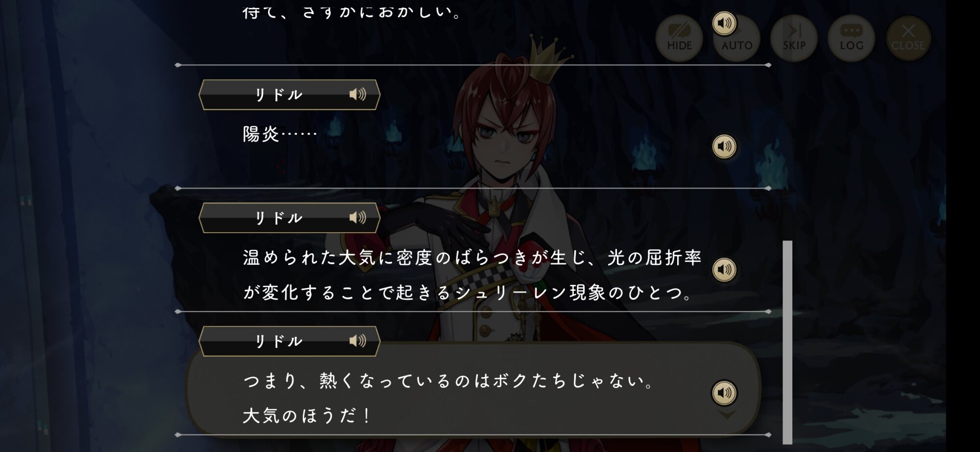Tap the second リドル name plate
The height and width of the screenshot is (452, 980).
tap(289, 217)
